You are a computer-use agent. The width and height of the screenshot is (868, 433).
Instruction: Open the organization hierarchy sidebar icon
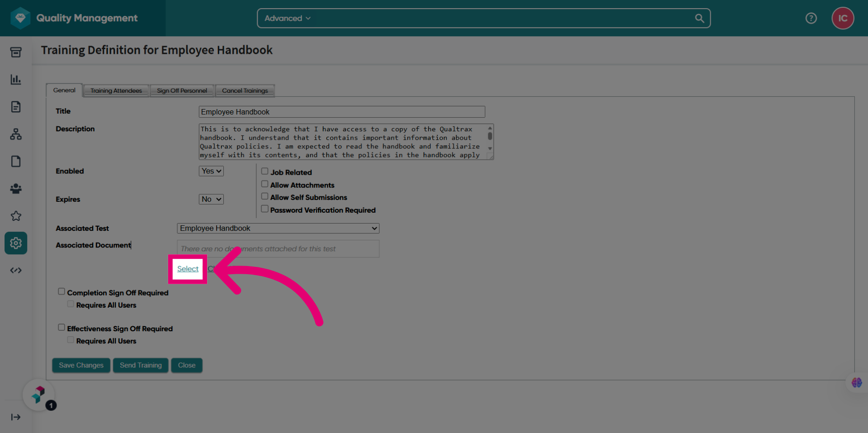[16, 134]
